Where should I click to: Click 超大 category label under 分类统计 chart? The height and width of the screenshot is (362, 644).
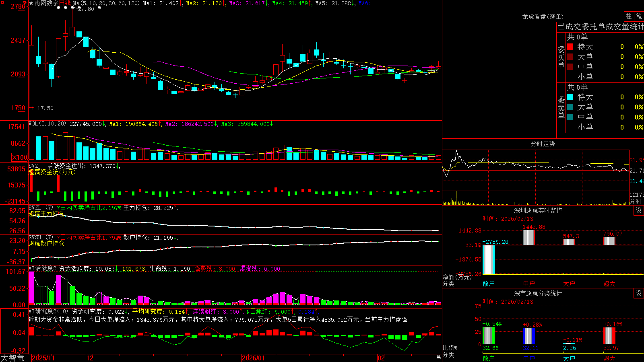click(x=609, y=358)
